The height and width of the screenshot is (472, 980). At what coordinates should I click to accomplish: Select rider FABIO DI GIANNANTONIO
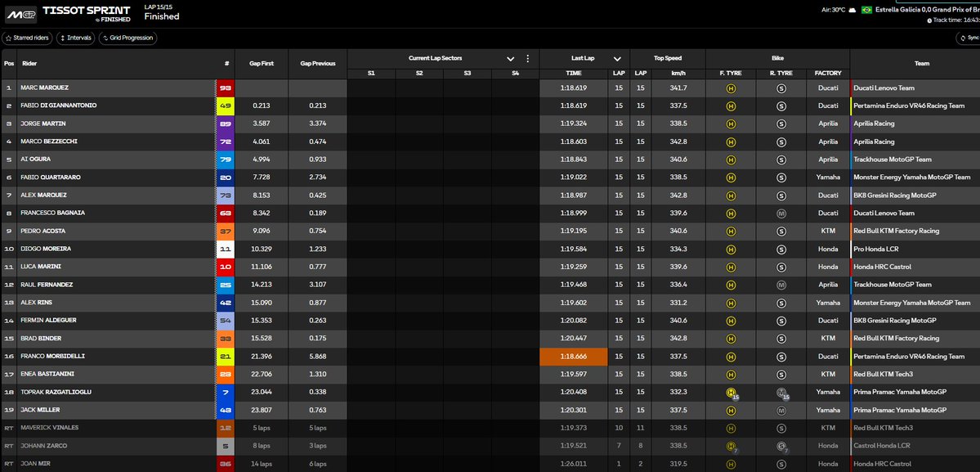pyautogui.click(x=58, y=106)
